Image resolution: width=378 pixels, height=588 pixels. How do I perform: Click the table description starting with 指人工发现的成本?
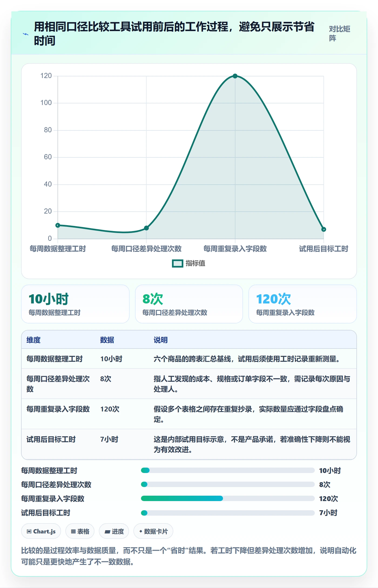click(x=252, y=384)
